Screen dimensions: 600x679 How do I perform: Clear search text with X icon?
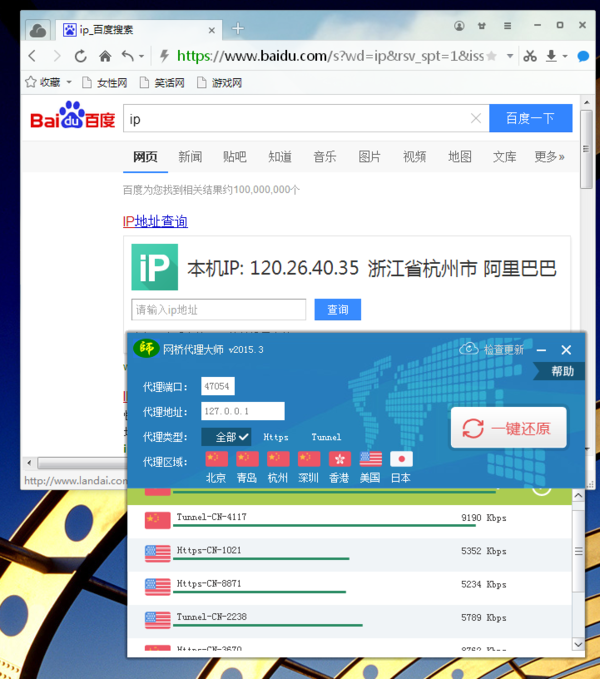(x=476, y=118)
